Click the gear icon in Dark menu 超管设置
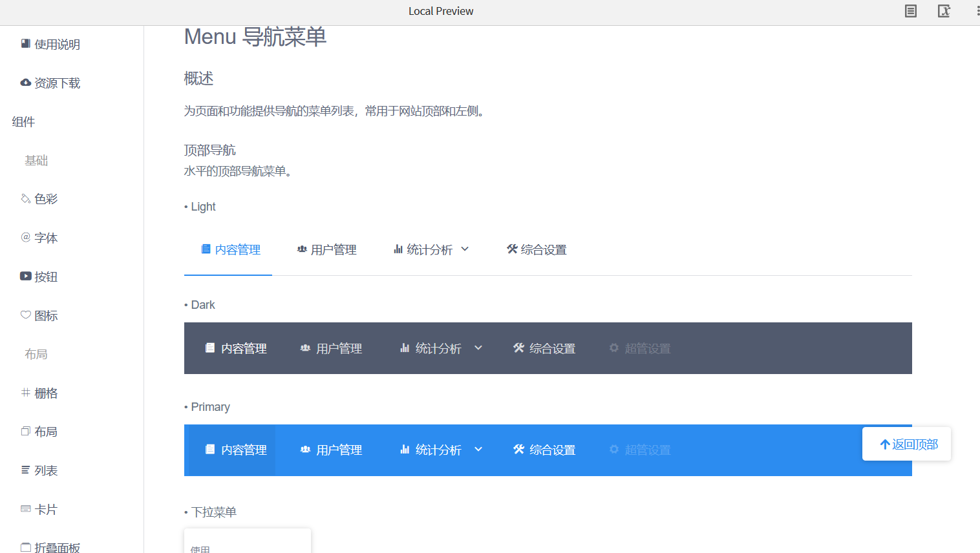Screen dimensions: 980x553 click(x=614, y=348)
